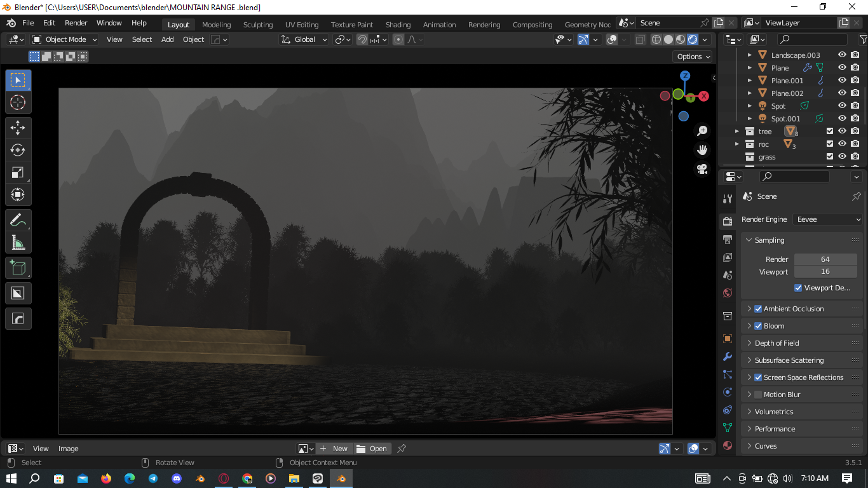Toggle camera view with the camera gizmo

(x=702, y=169)
